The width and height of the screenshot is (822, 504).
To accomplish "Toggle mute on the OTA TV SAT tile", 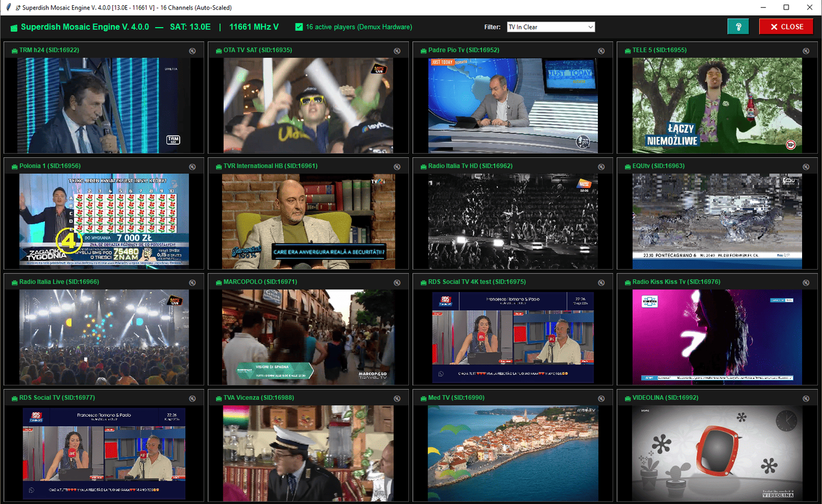I will click(397, 51).
